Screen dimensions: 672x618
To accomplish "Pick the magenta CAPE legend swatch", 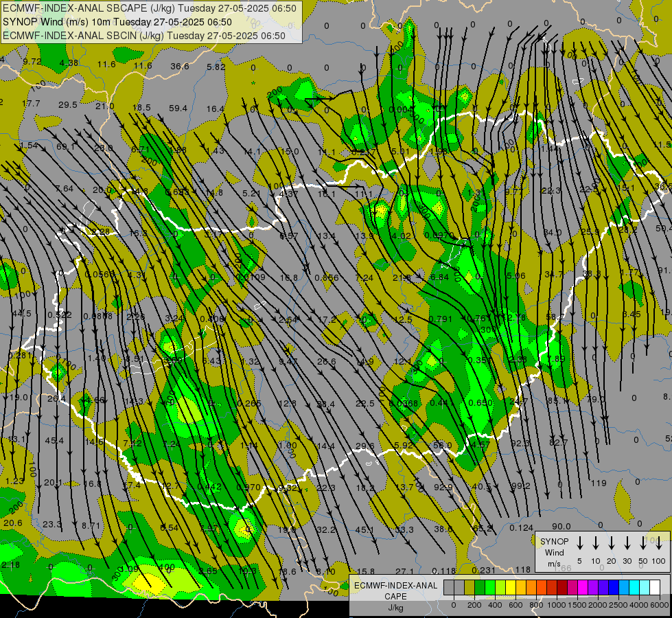I will (583, 587).
